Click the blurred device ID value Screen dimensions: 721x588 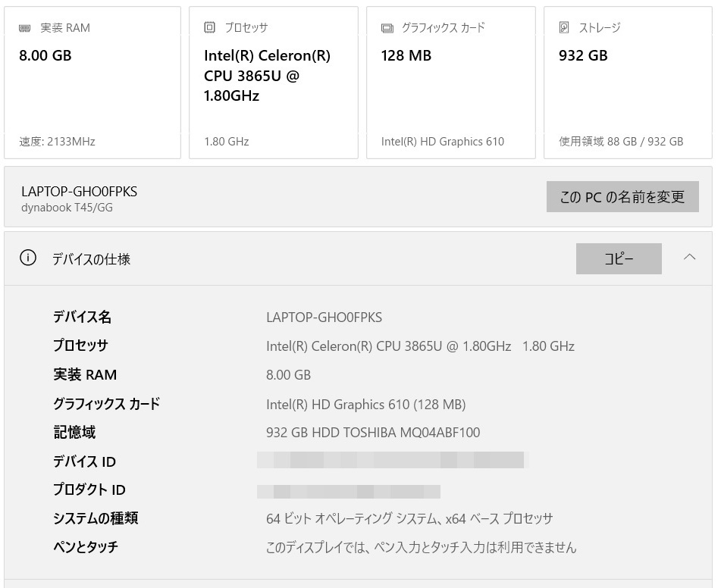[x=391, y=460]
